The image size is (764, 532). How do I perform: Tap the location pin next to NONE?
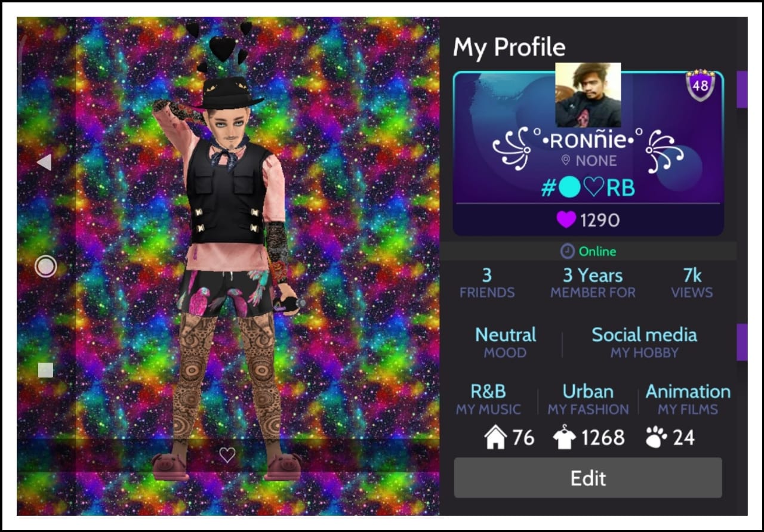pos(566,160)
